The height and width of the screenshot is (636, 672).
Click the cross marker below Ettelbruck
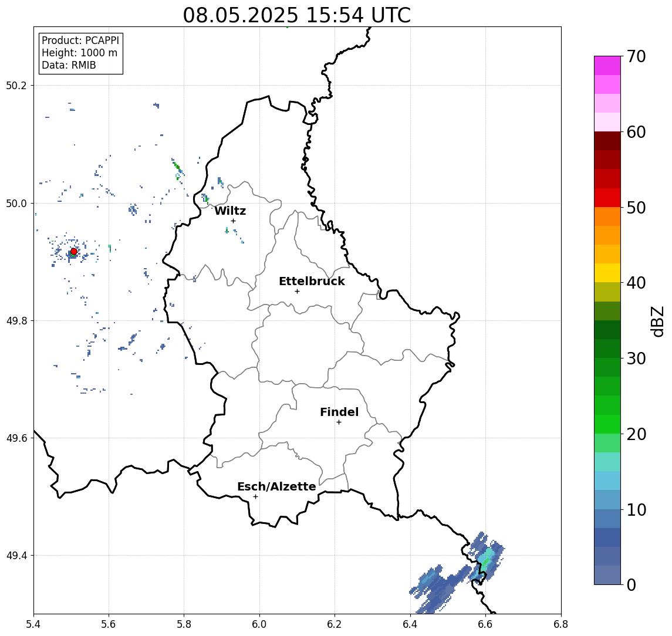(297, 292)
